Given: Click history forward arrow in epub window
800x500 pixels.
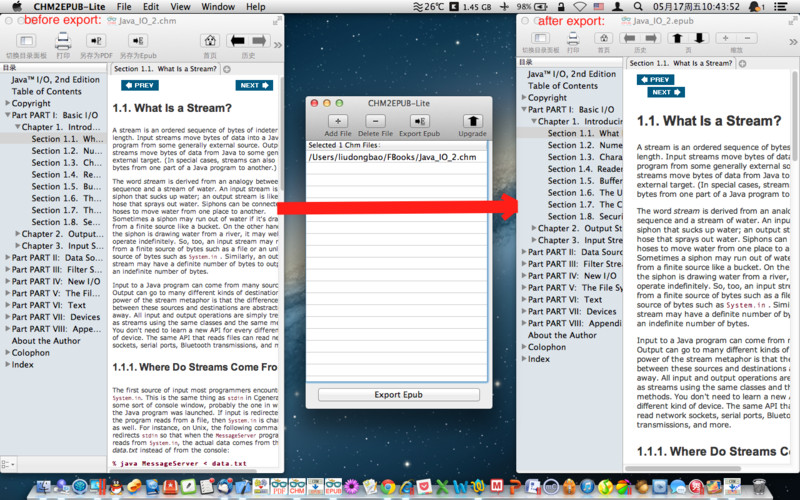Looking at the screenshot, I should 651,38.
